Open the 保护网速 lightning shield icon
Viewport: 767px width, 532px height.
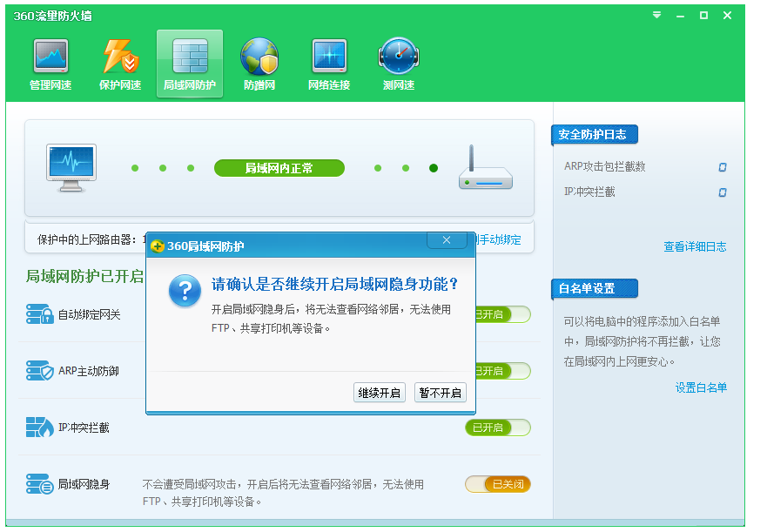[x=120, y=64]
